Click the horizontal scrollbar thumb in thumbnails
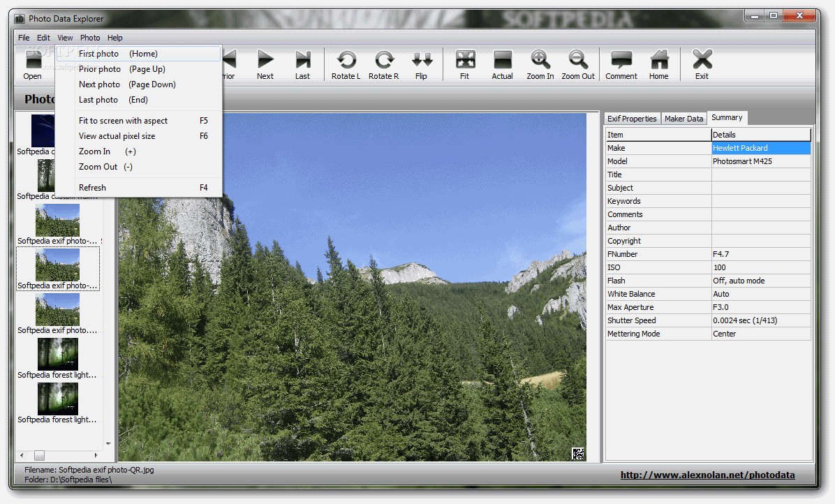This screenshot has height=504, width=835. [x=39, y=456]
